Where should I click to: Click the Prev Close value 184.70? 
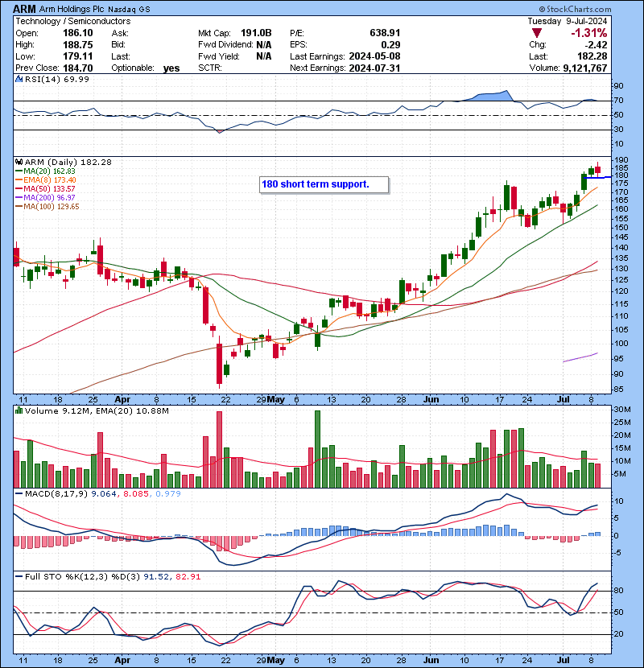[78, 68]
